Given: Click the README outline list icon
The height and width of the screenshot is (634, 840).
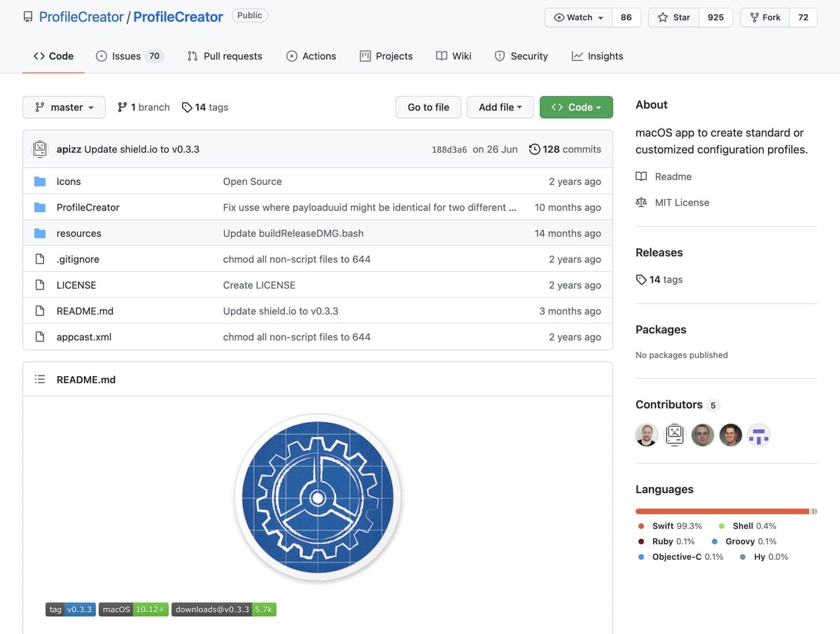Looking at the screenshot, I should pyautogui.click(x=40, y=380).
